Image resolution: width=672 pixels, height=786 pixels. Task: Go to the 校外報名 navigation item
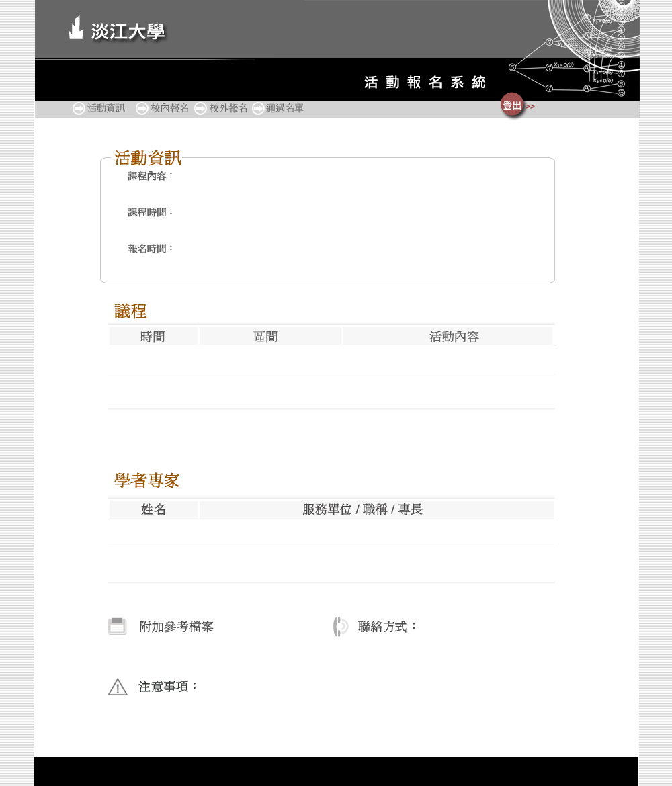[228, 108]
